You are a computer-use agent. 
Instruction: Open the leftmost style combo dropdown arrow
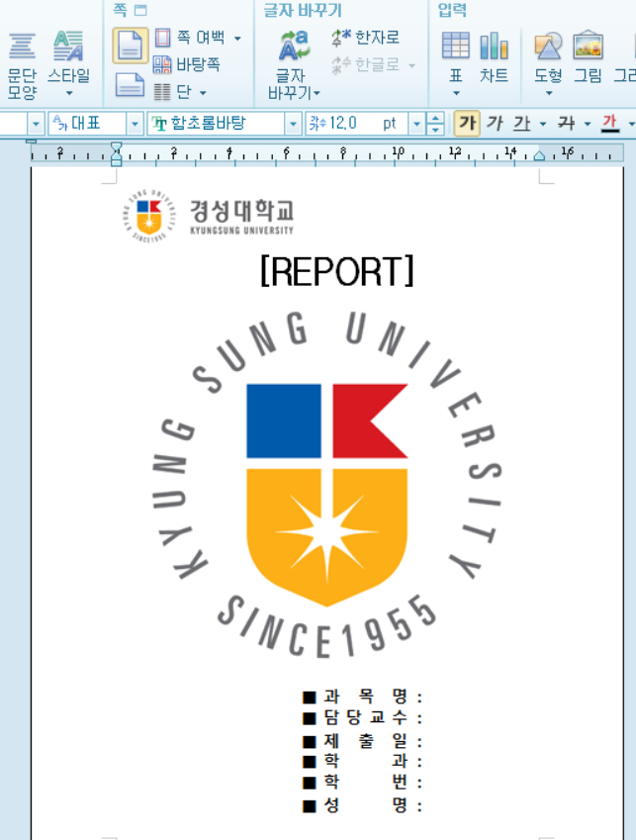pyautogui.click(x=36, y=124)
